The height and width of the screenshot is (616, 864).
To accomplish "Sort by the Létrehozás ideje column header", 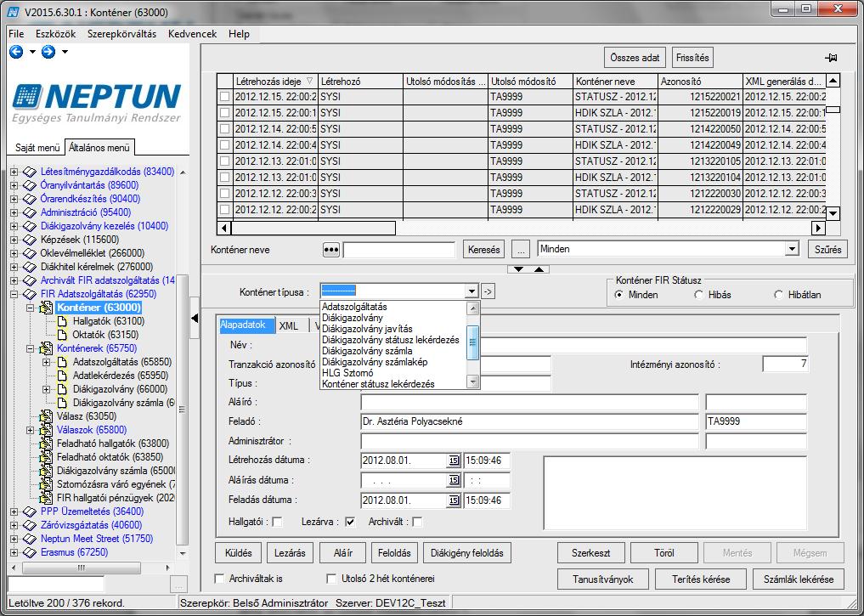I will click(x=274, y=82).
